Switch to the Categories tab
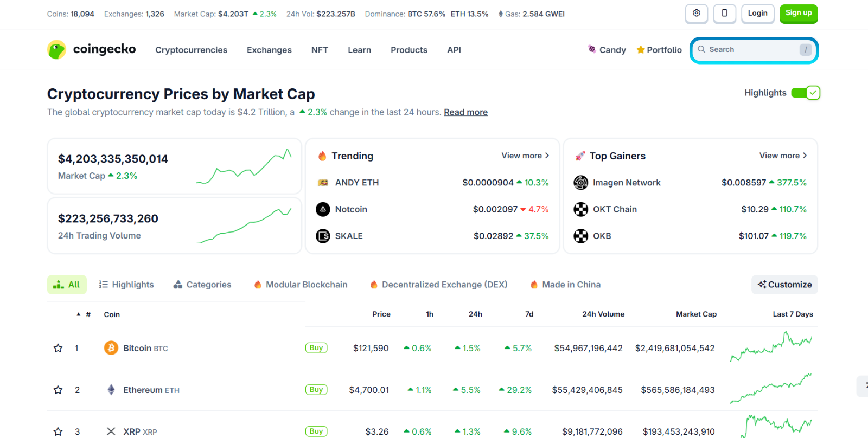 (x=202, y=285)
